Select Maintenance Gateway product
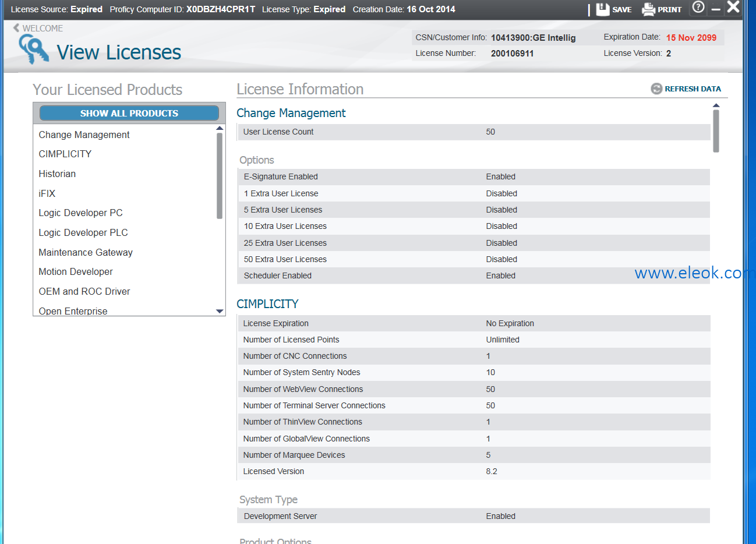Screen dimensions: 756x544 (86, 252)
